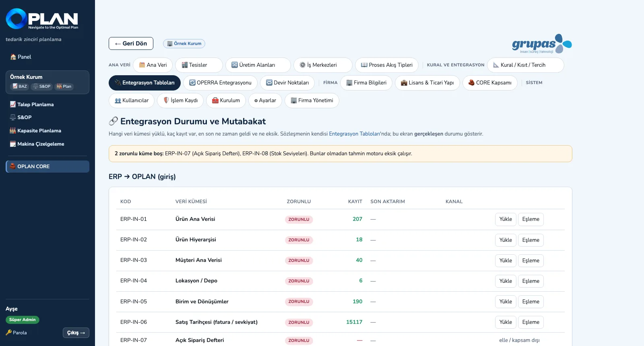Click the Plan badge in sidebar
Screen dimensions: 644x346
point(64,86)
